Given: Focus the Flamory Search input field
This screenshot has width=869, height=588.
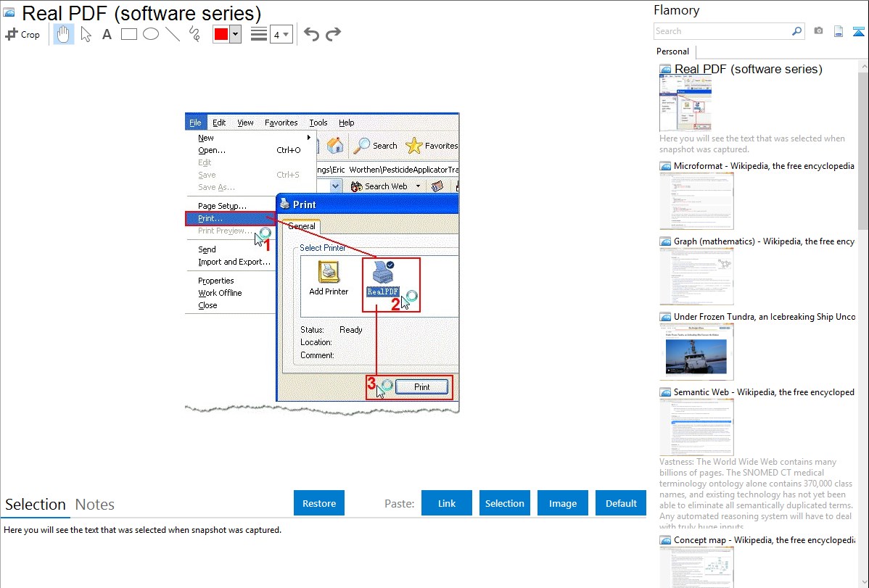Looking at the screenshot, I should coord(722,31).
